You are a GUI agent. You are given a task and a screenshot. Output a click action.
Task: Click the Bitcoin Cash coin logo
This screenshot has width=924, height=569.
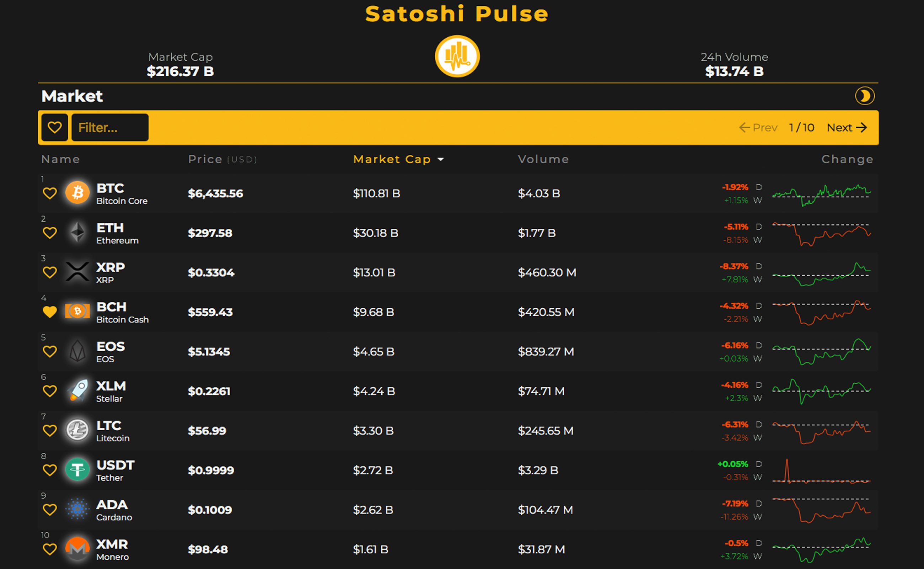(x=77, y=311)
